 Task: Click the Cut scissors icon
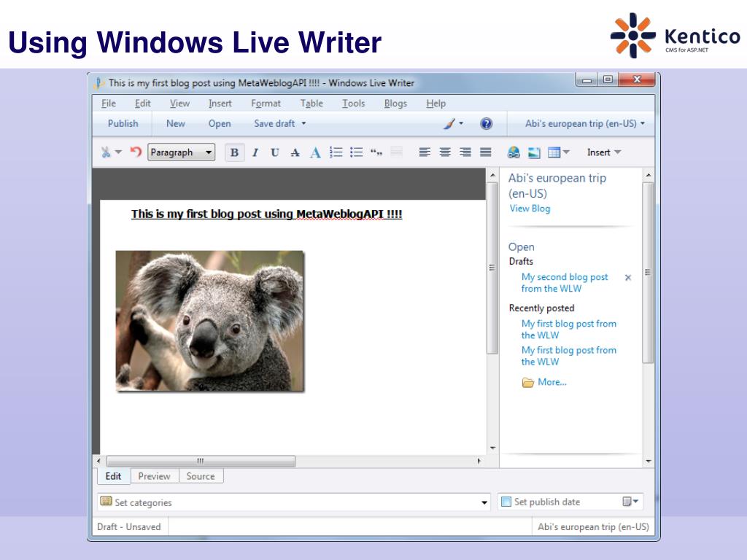pyautogui.click(x=106, y=152)
